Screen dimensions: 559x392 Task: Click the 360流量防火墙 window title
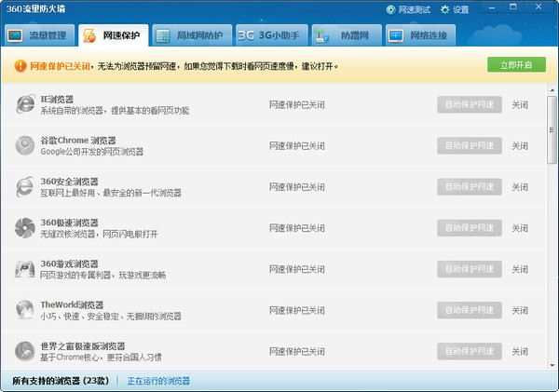pyautogui.click(x=35, y=9)
